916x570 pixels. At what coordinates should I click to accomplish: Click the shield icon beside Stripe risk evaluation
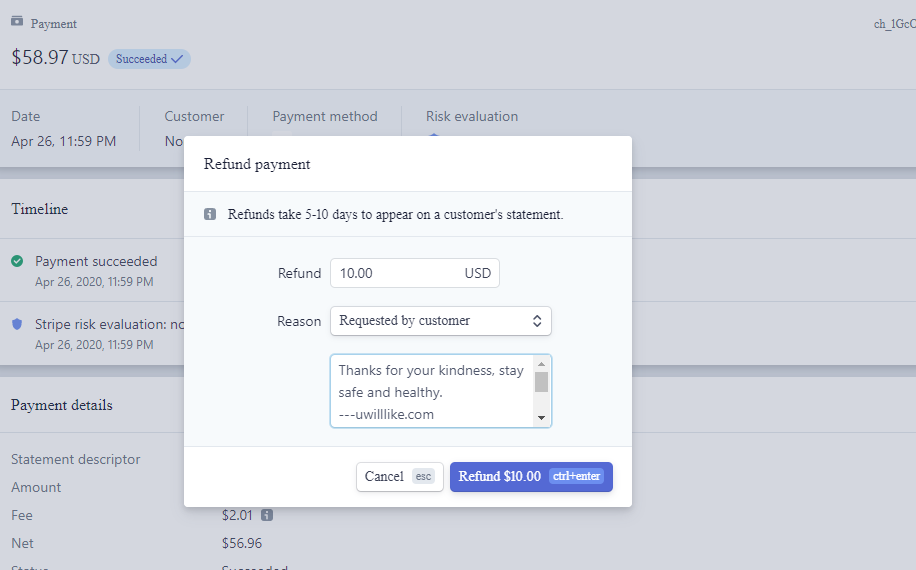[x=17, y=325]
